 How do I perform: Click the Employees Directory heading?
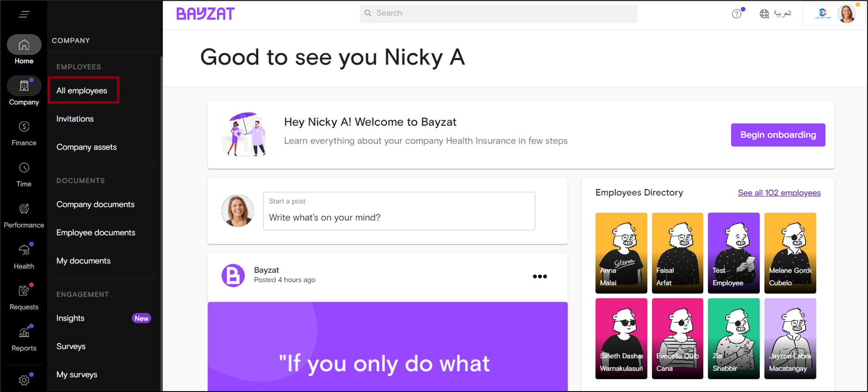(x=639, y=192)
